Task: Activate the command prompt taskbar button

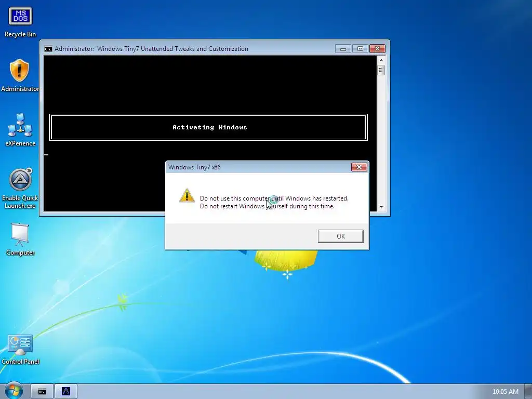Action: 42,392
